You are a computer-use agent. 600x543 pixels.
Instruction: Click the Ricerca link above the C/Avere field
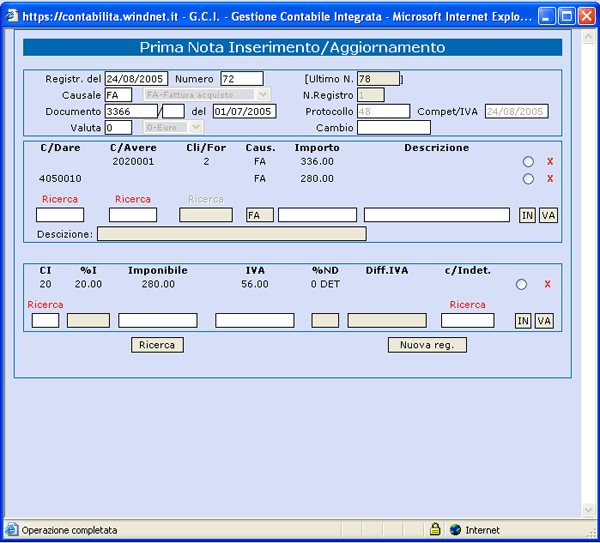[133, 199]
